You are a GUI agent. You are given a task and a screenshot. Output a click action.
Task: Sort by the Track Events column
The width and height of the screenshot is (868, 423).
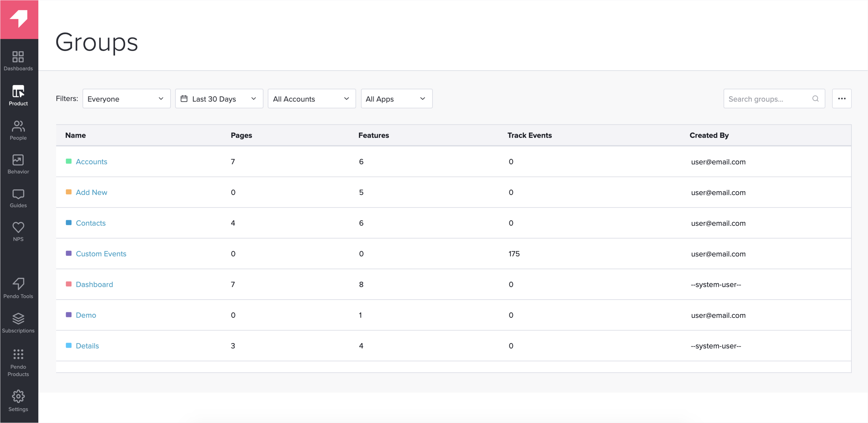529,135
